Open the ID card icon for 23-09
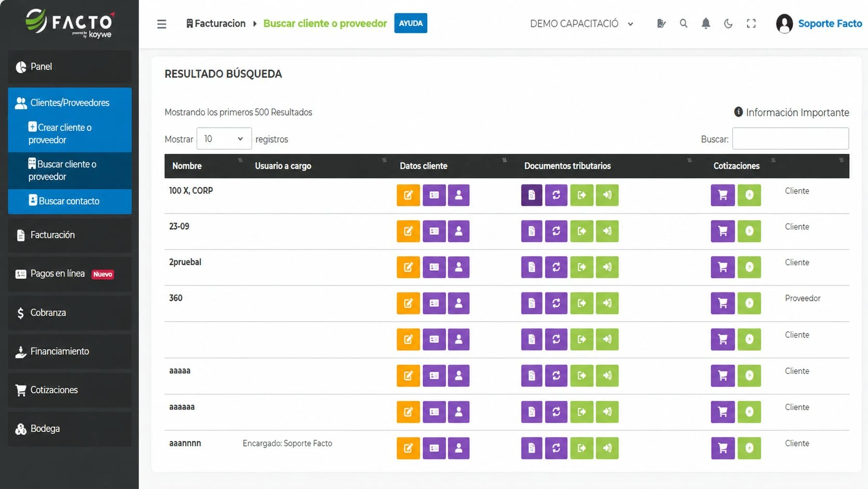The height and width of the screenshot is (489, 868). click(x=434, y=231)
